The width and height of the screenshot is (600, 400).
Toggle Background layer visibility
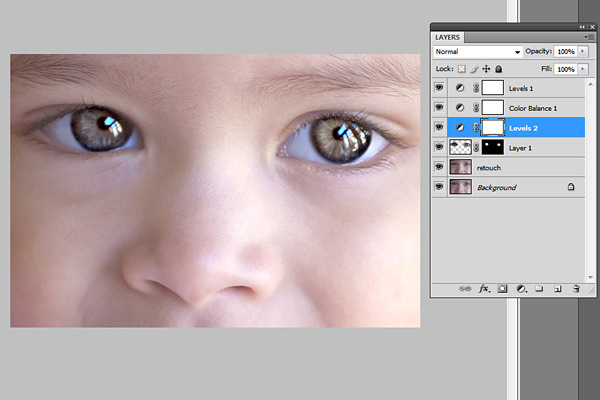pos(439,187)
